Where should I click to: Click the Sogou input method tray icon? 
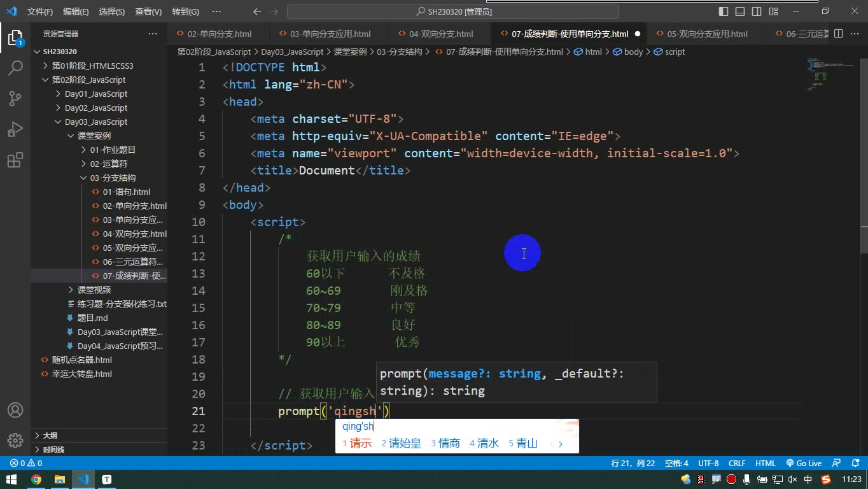click(x=826, y=479)
